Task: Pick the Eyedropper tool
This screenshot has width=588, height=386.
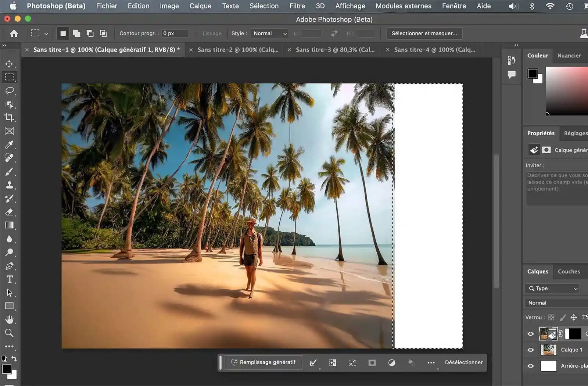Action: coord(9,144)
